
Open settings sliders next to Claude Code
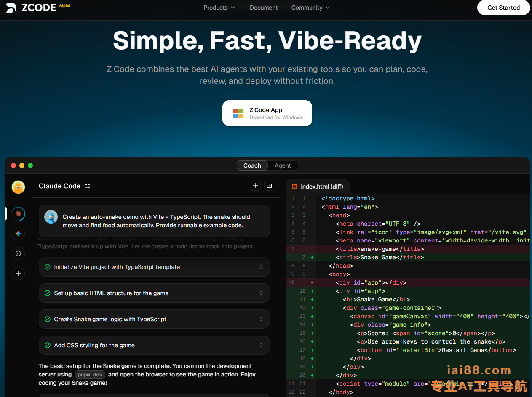click(88, 186)
